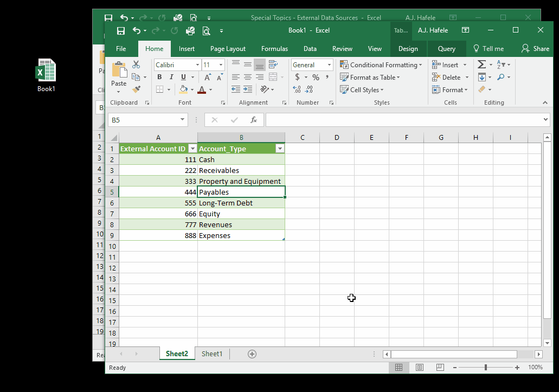Switch to Page Layout view icon

pos(420,368)
